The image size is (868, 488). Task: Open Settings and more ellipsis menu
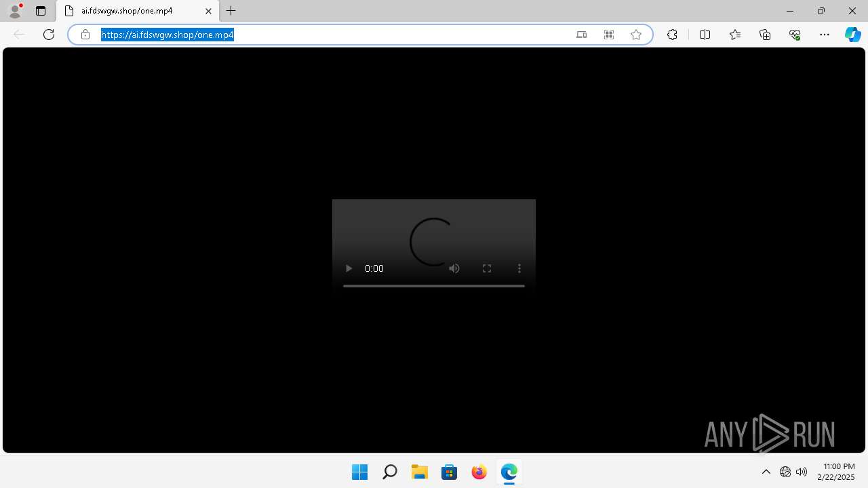tap(825, 35)
